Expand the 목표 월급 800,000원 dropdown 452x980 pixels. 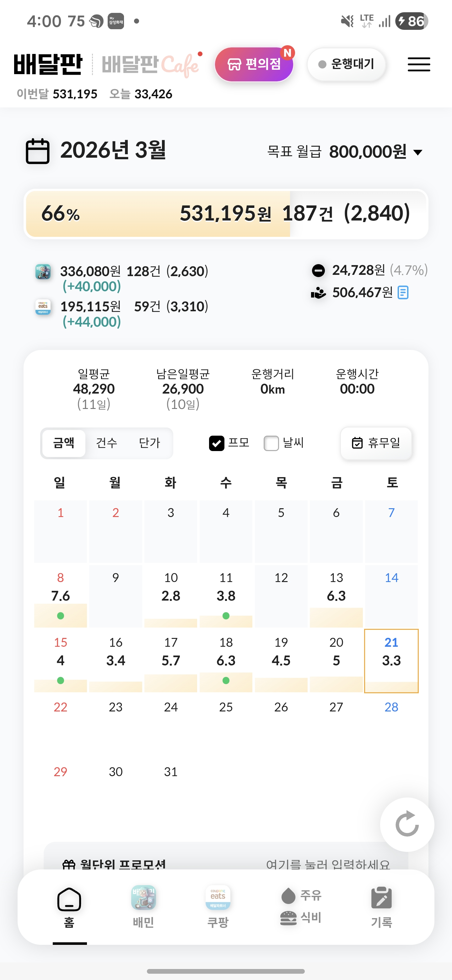pyautogui.click(x=417, y=153)
